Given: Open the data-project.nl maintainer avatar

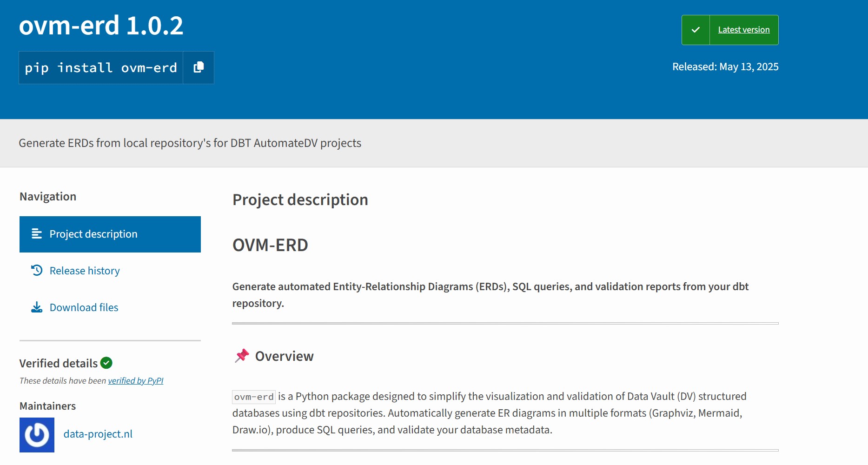Looking at the screenshot, I should click(37, 435).
